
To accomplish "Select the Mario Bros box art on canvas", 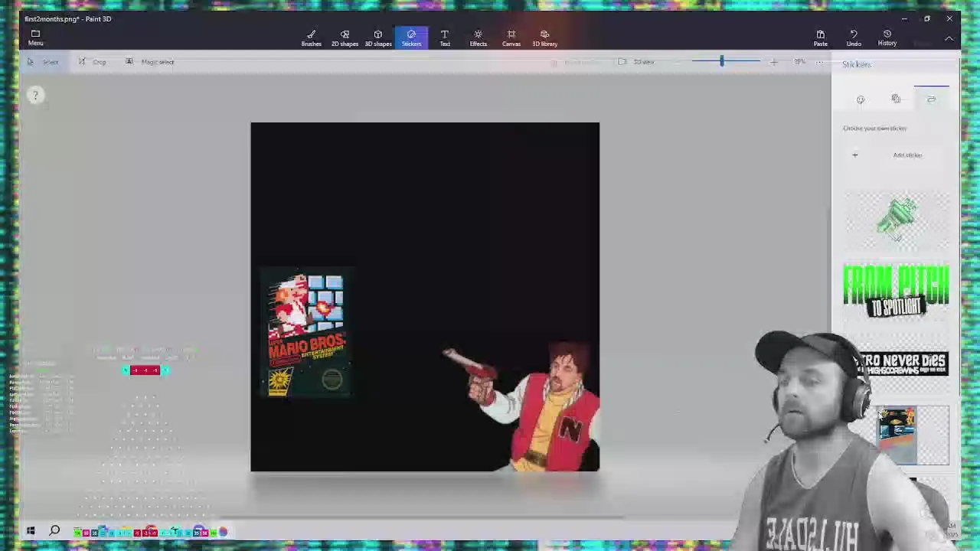I will [306, 333].
